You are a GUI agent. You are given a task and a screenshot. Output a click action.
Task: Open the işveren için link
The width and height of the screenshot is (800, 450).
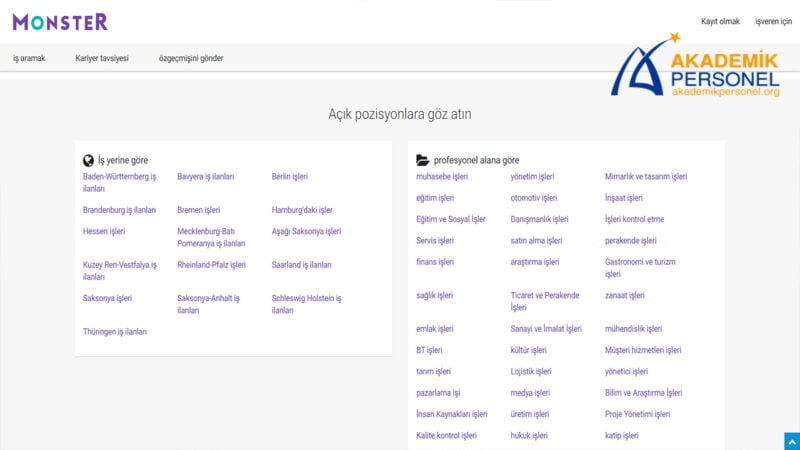click(x=773, y=21)
